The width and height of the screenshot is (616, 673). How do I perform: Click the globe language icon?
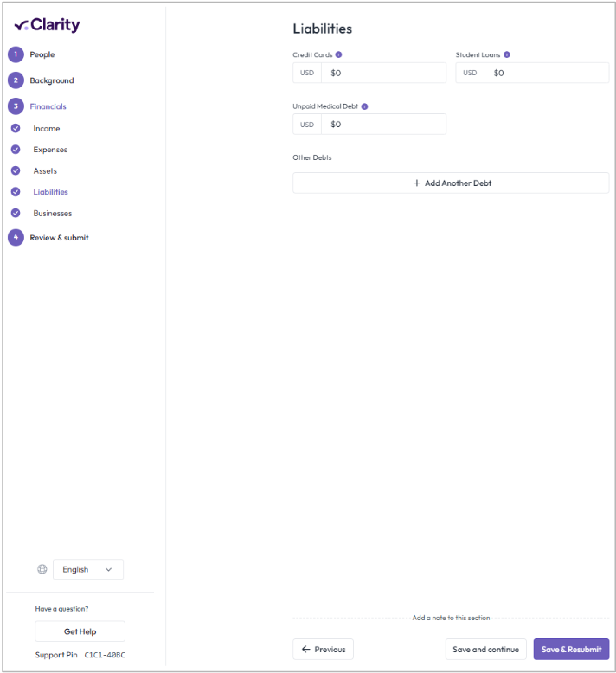point(42,569)
